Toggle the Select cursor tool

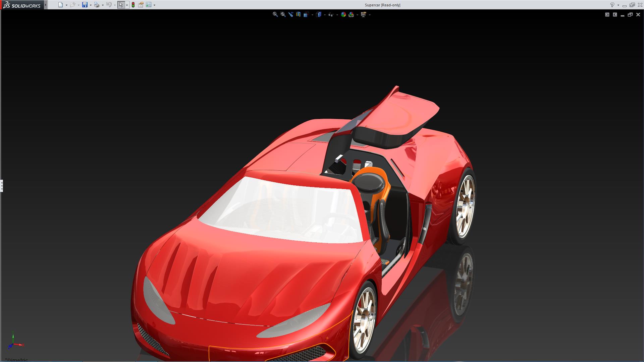click(x=121, y=5)
